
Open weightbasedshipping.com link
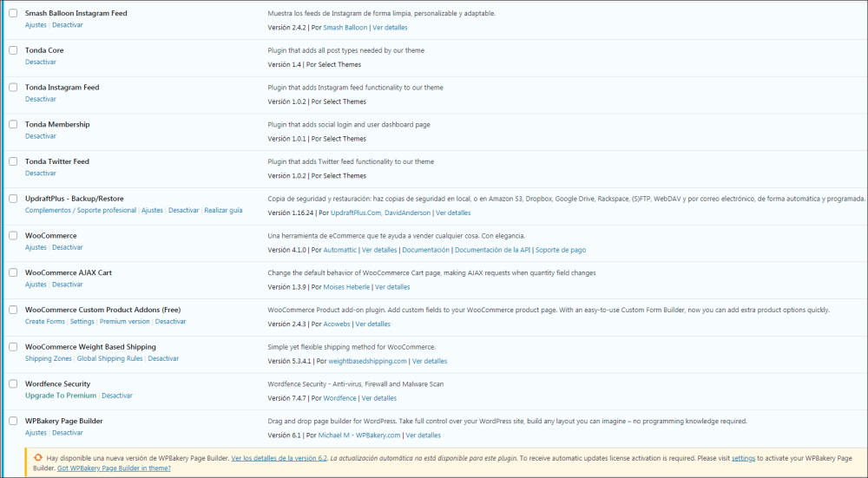367,361
